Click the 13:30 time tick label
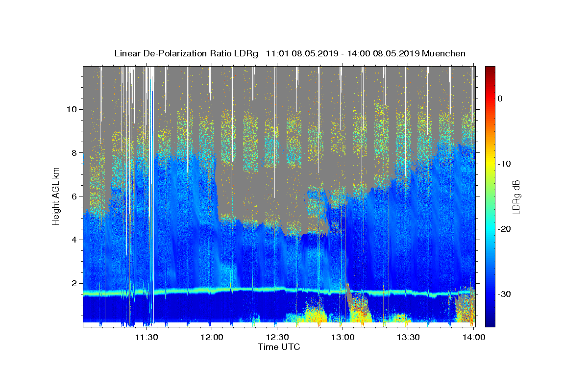The height and width of the screenshot is (392, 588). 408,337
